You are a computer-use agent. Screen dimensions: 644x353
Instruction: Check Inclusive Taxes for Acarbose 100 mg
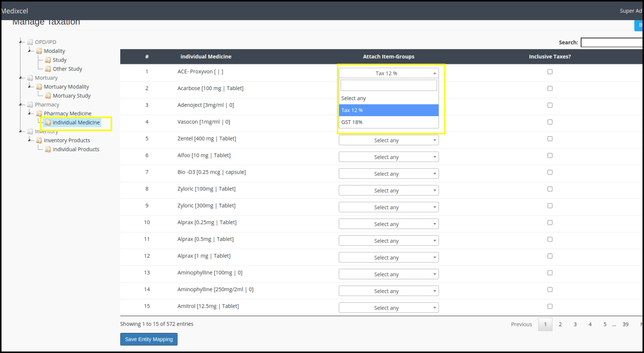tap(550, 88)
